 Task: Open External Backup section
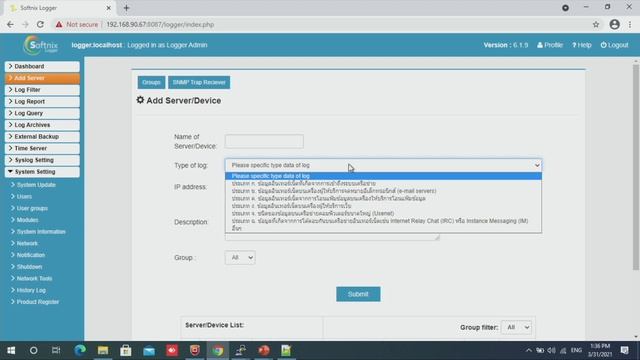[42, 137]
